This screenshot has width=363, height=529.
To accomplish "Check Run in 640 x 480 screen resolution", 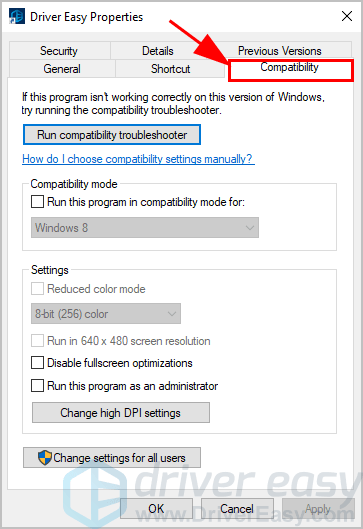I will coord(37,341).
